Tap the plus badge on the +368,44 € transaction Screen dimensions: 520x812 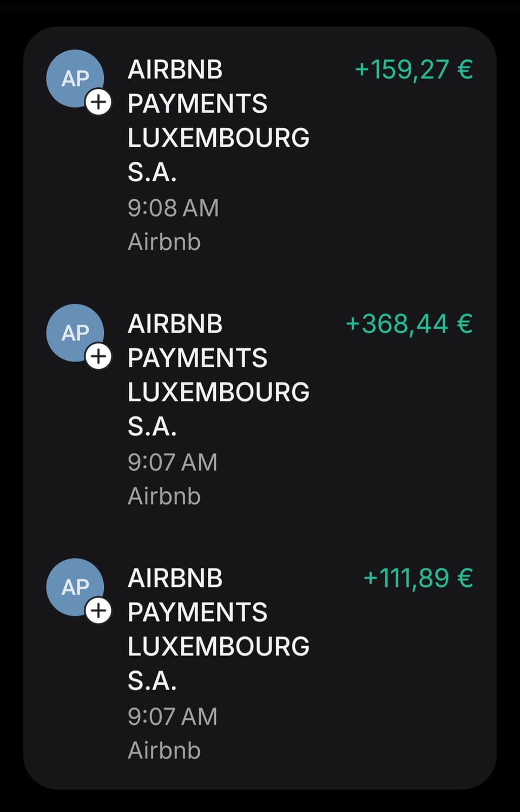click(x=98, y=357)
